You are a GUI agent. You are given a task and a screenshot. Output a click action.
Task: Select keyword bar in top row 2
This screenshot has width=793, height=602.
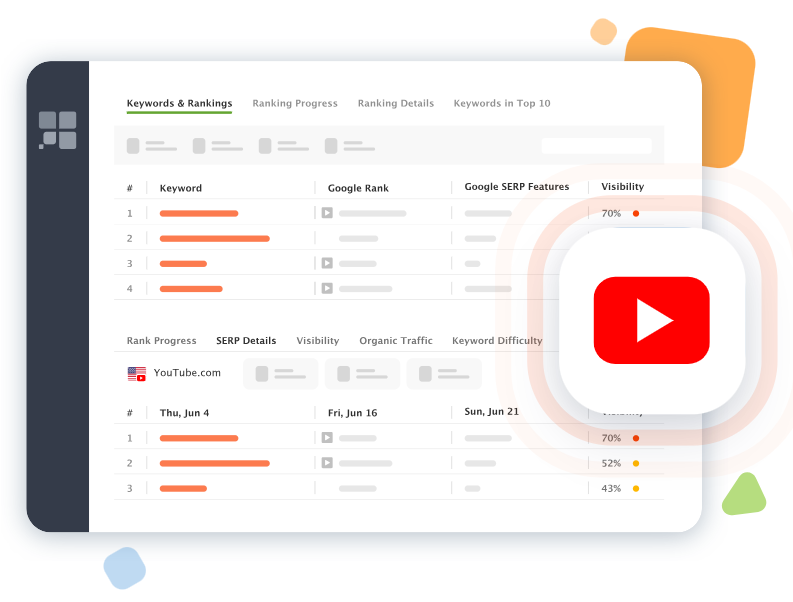214,239
